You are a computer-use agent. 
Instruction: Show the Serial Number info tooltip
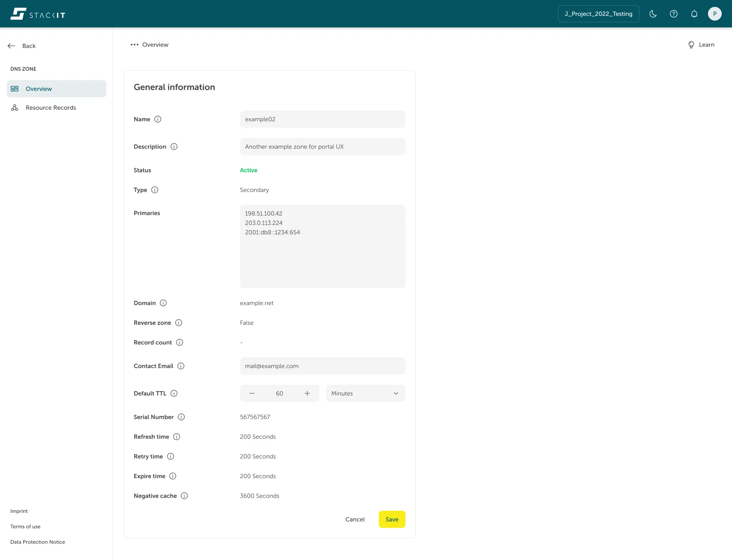coord(181,417)
